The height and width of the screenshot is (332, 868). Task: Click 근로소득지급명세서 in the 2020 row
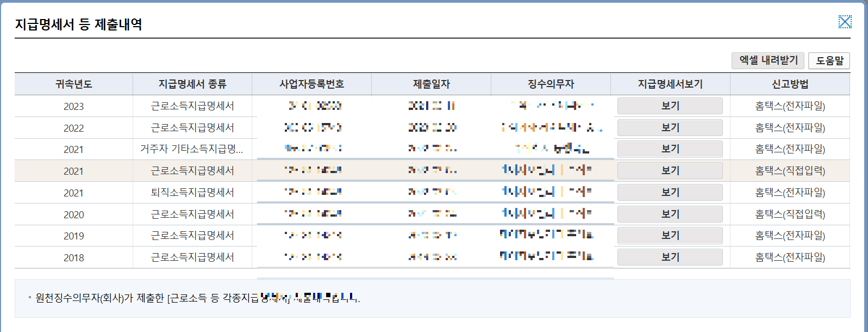(x=192, y=214)
